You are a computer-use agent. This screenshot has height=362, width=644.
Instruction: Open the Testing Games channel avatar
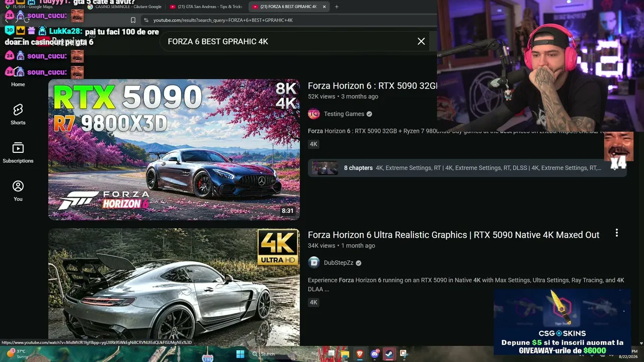314,114
